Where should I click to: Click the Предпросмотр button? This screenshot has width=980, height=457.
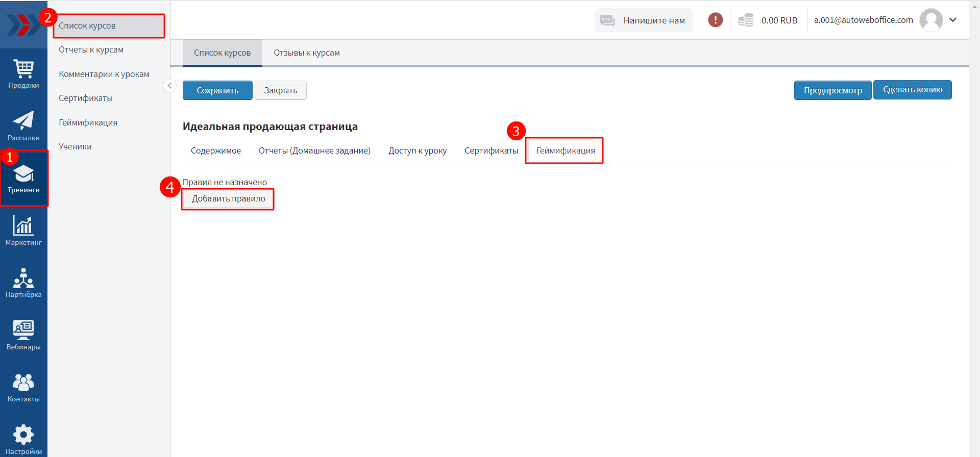tap(832, 90)
